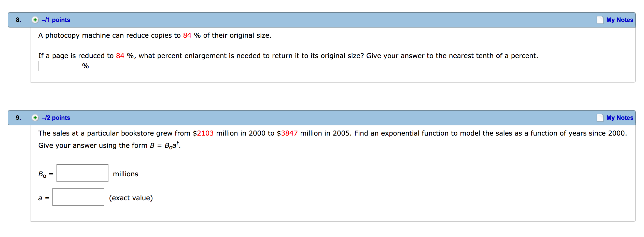The image size is (644, 237).
Task: Focus the percent enlargement answer field
Action: click(x=59, y=66)
